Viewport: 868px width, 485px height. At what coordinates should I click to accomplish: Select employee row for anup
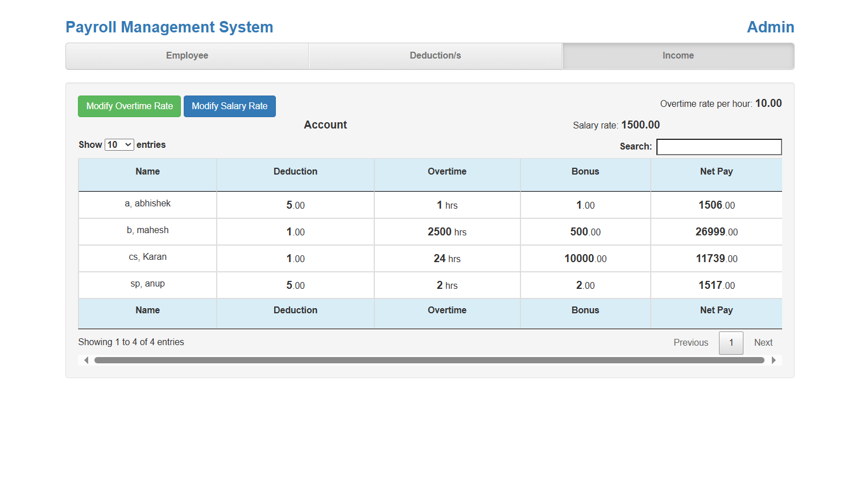tap(147, 284)
